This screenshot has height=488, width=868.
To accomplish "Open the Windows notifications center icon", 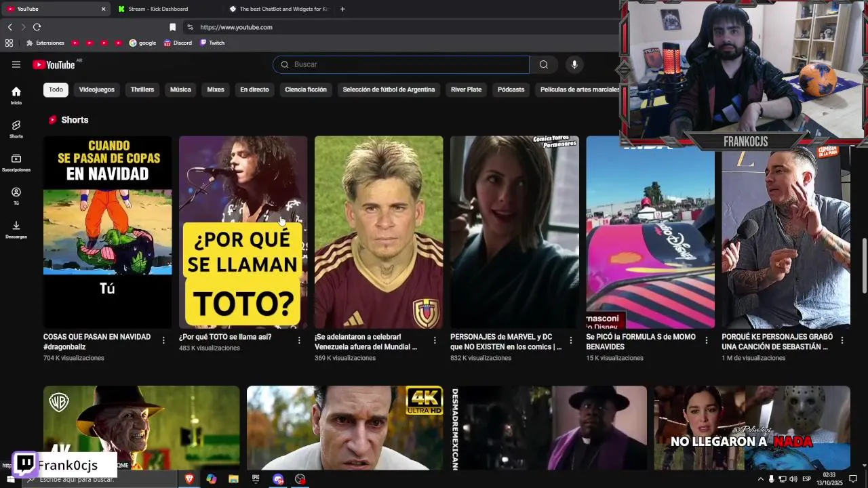I will click(x=854, y=479).
